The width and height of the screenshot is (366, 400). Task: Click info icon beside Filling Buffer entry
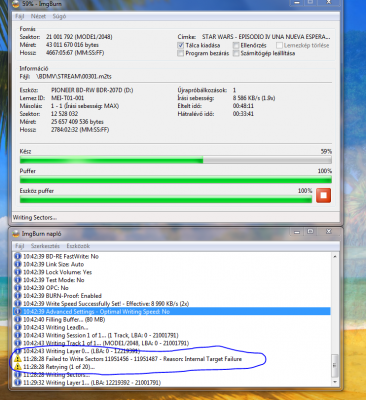coord(18,319)
